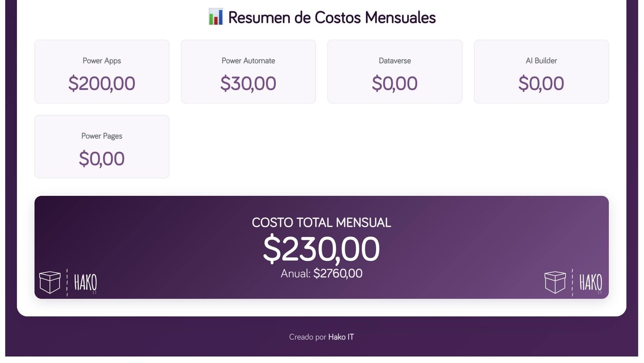Click the Creado por footer text

tap(308, 337)
